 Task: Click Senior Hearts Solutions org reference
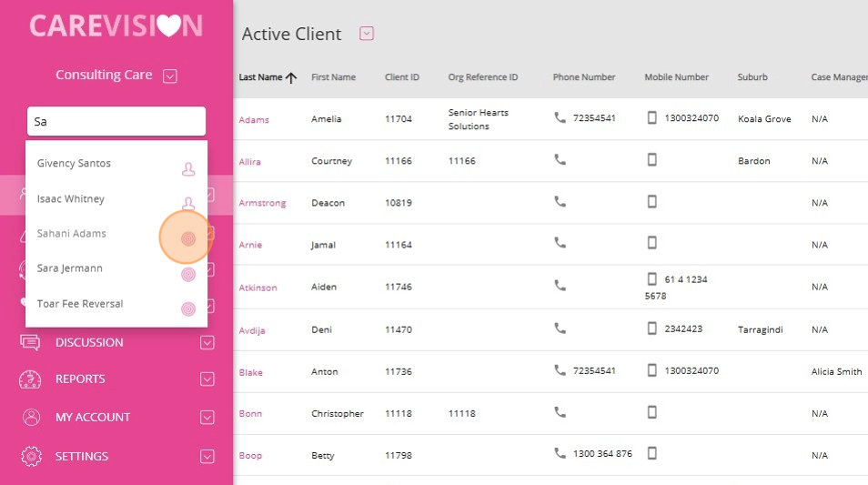(479, 119)
